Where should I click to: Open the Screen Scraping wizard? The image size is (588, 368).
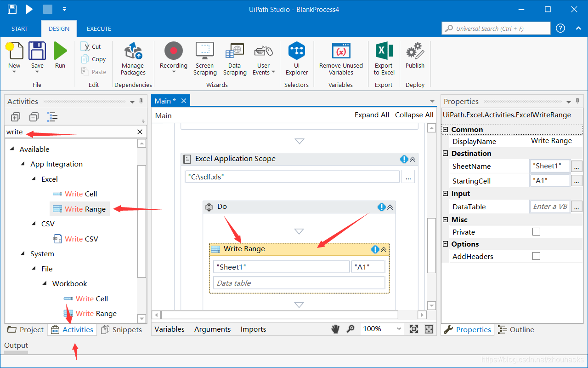(x=205, y=58)
